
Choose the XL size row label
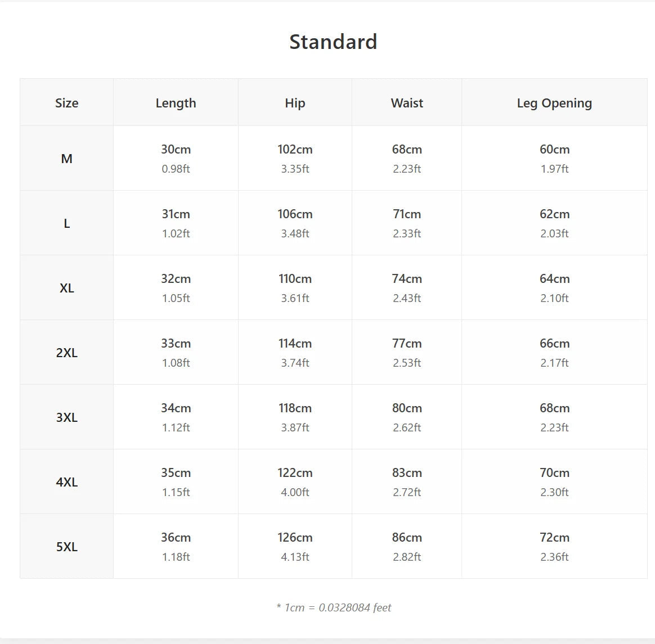67,288
